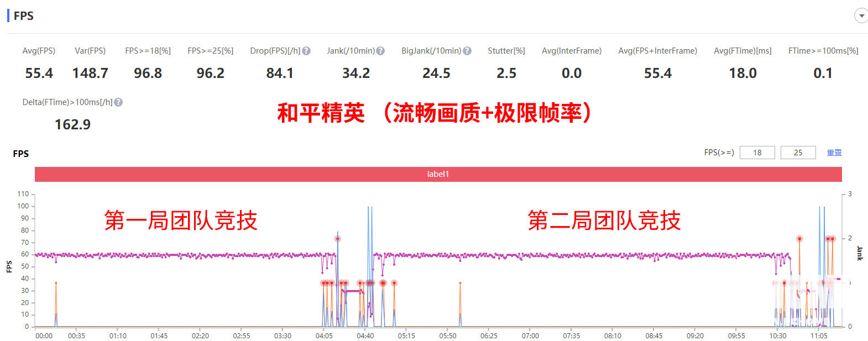Click the Avg(FPS+InterFrame) metric label
Screen dimensions: 868x341
pyautogui.click(x=657, y=51)
